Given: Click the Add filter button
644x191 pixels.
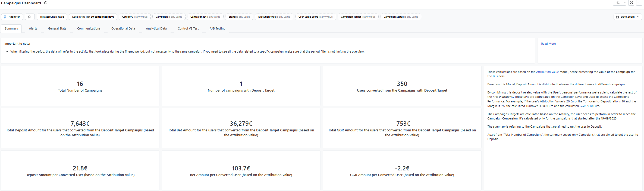Looking at the screenshot, I should 12,17.
